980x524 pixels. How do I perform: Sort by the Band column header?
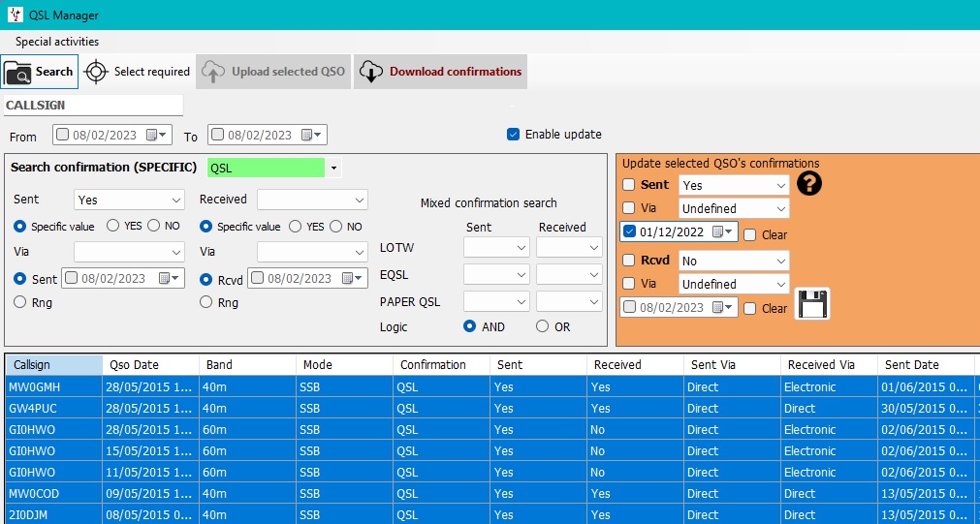[247, 365]
